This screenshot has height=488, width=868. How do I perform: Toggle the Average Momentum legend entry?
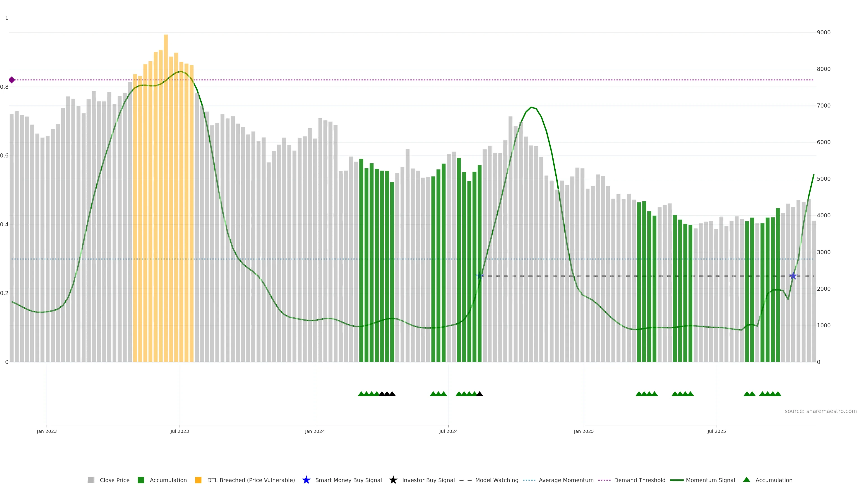click(566, 480)
